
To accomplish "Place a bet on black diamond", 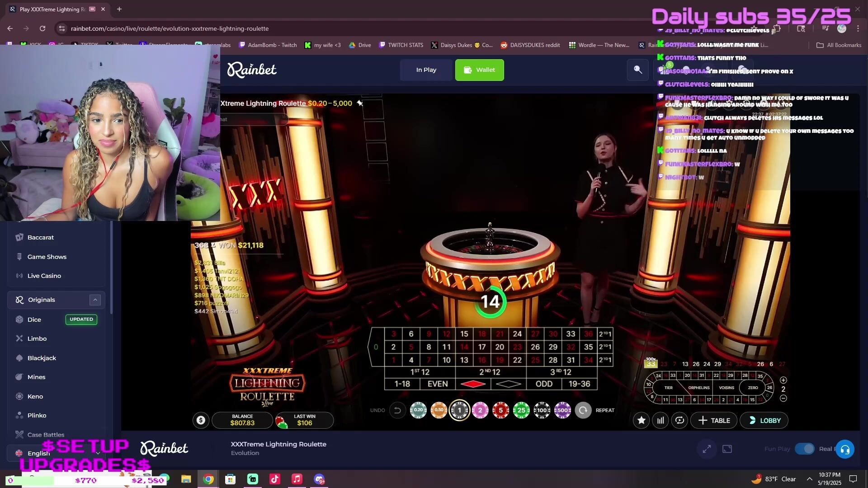I will click(x=508, y=384).
